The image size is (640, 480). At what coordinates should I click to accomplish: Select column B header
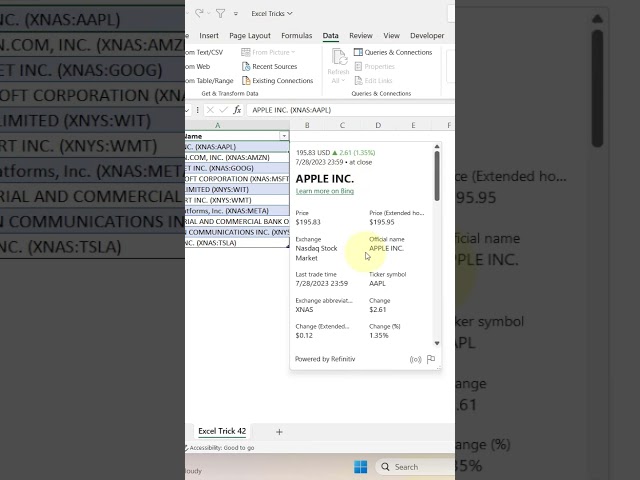[x=307, y=125]
